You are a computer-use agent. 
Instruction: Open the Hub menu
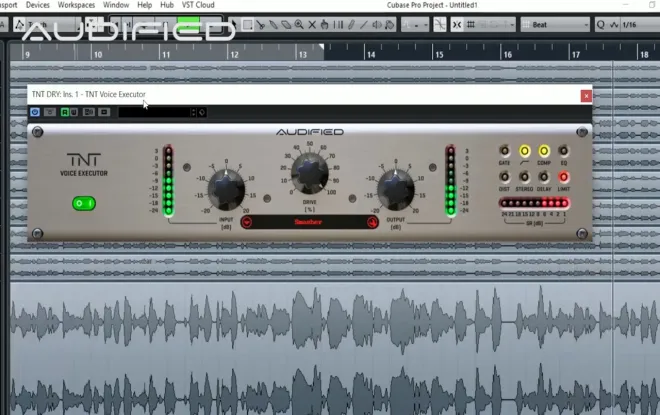pos(167,5)
